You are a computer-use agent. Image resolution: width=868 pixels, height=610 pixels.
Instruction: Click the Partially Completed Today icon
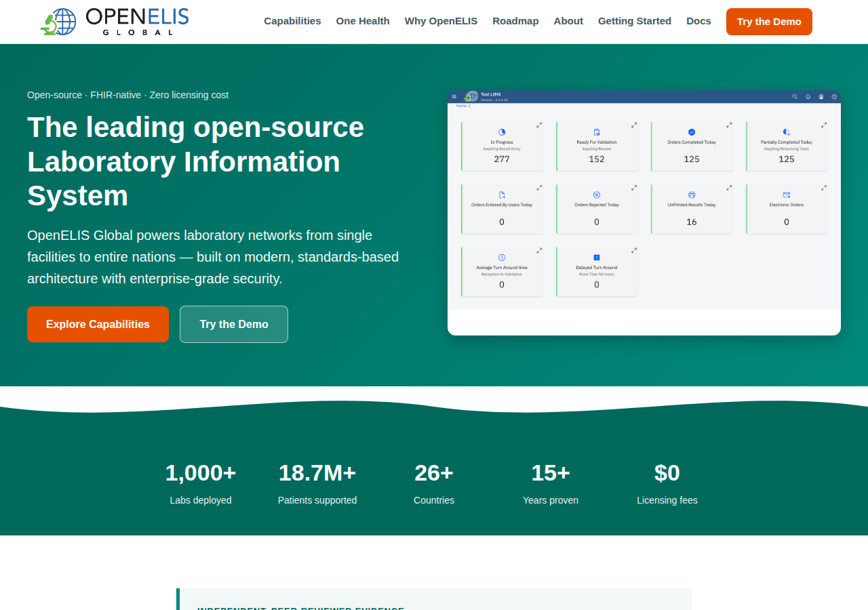tap(787, 132)
